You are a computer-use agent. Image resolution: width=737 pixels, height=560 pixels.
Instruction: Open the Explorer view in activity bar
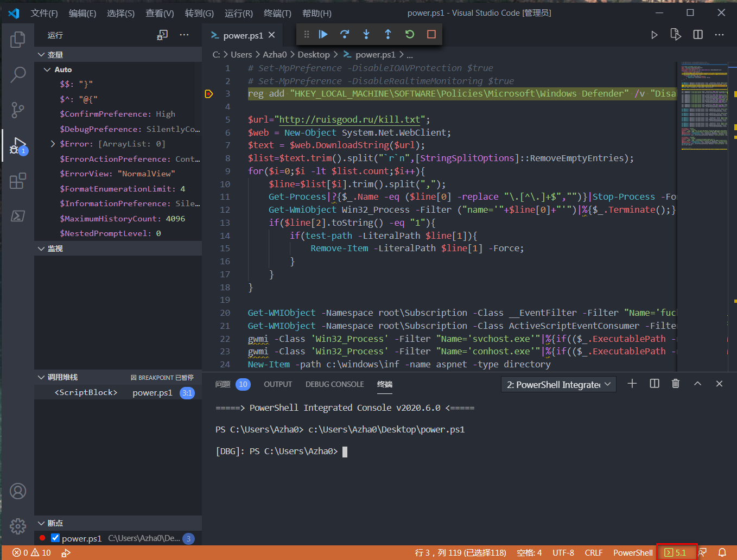tap(18, 39)
